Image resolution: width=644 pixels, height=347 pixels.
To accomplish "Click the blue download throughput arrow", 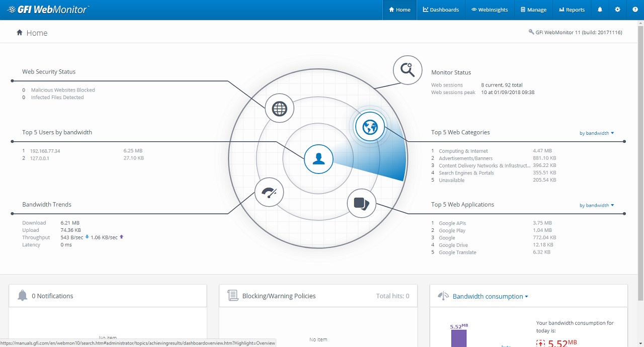I will coord(87,237).
